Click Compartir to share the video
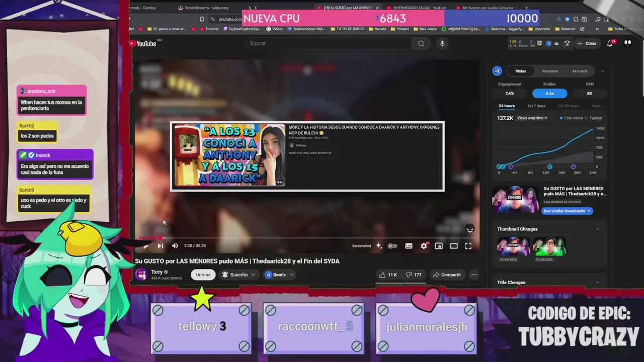 [x=447, y=275]
